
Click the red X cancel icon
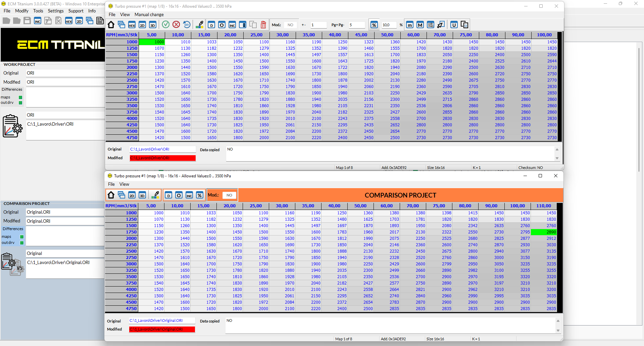(176, 25)
